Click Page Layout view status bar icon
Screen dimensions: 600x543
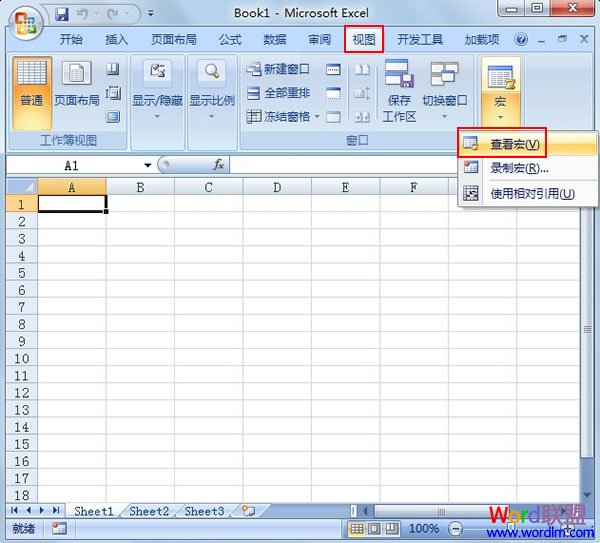pos(374,528)
